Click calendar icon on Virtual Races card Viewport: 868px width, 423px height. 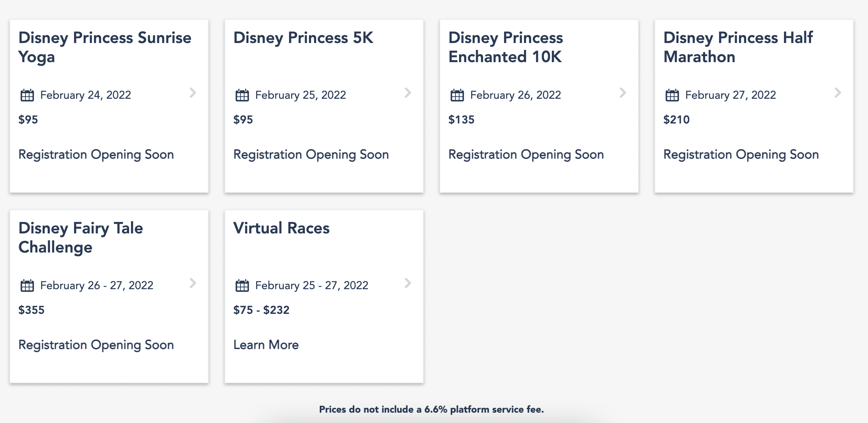tap(242, 286)
